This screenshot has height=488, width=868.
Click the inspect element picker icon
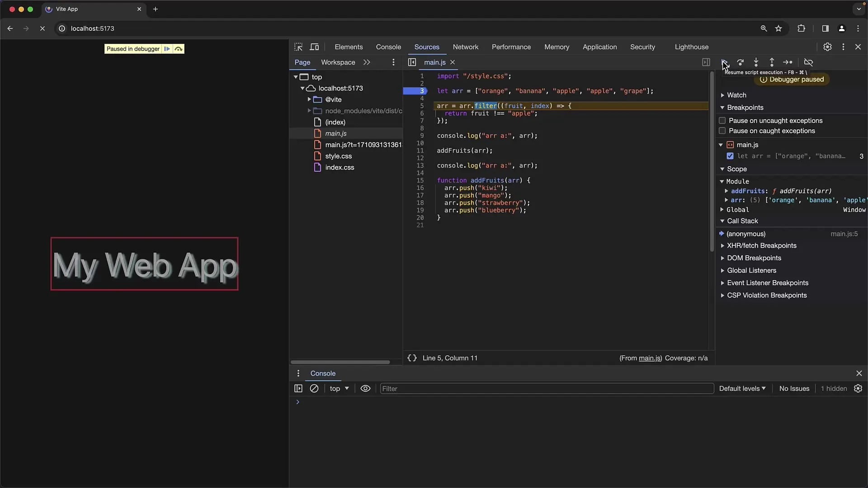coord(298,47)
